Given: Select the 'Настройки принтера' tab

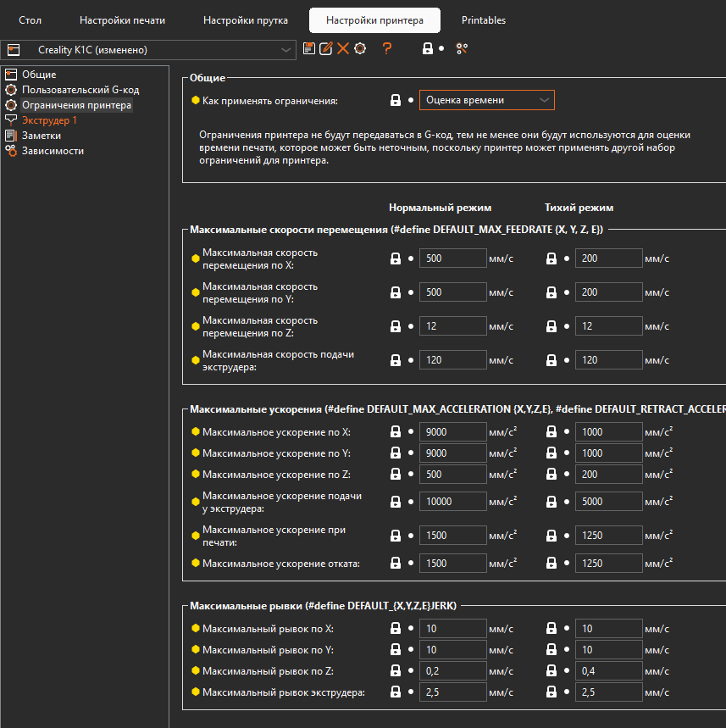Looking at the screenshot, I should pyautogui.click(x=374, y=20).
